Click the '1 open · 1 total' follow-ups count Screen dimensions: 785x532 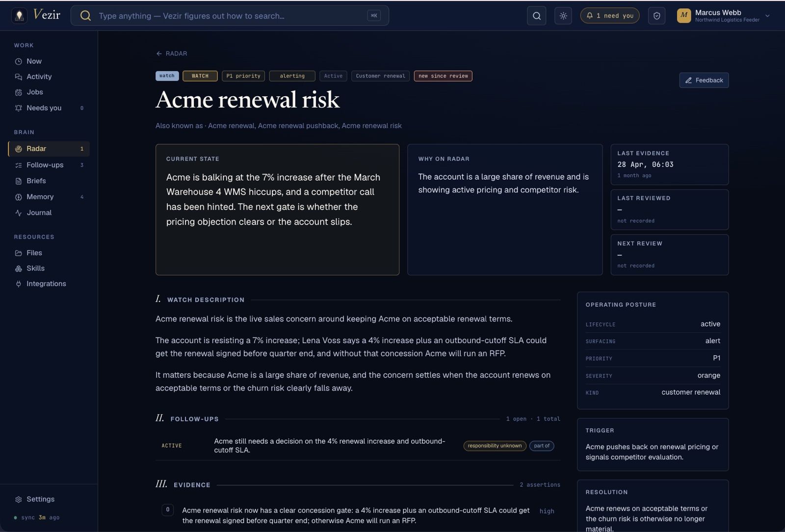click(x=533, y=419)
